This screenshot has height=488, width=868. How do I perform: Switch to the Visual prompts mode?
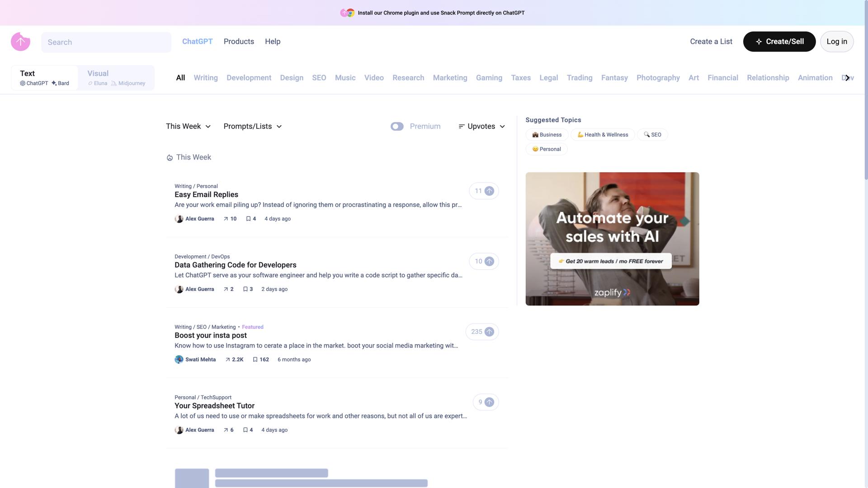tap(116, 78)
